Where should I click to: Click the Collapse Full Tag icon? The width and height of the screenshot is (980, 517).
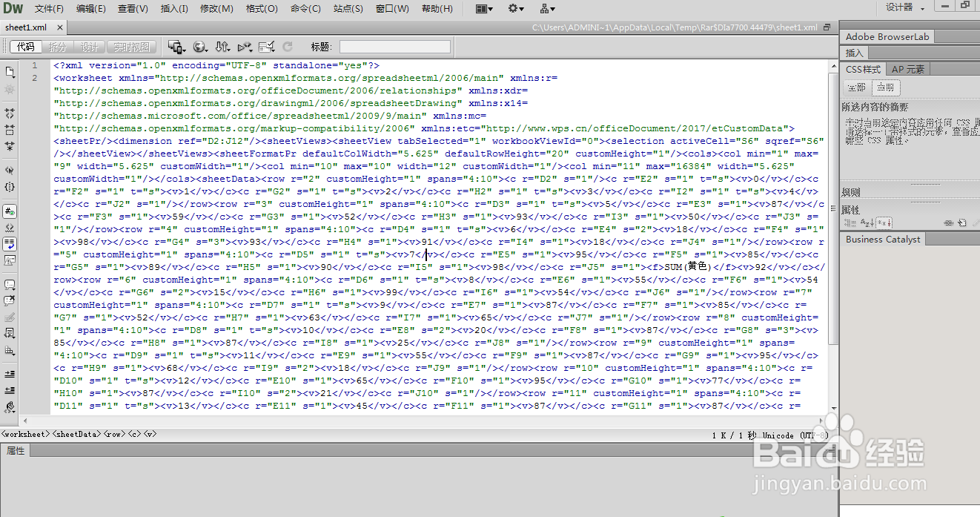point(10,113)
